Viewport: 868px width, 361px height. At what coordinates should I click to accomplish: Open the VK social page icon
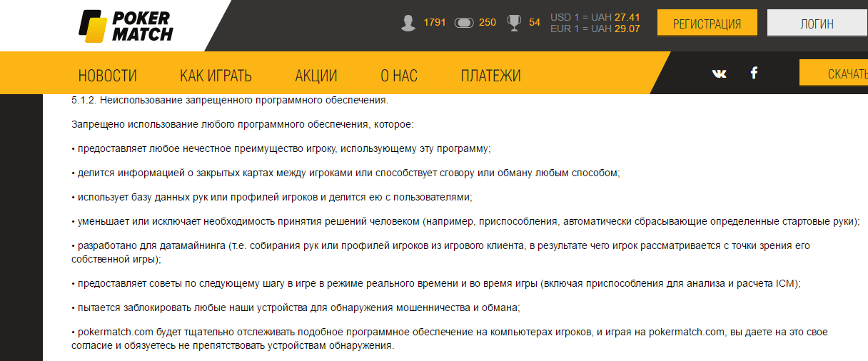pyautogui.click(x=719, y=73)
